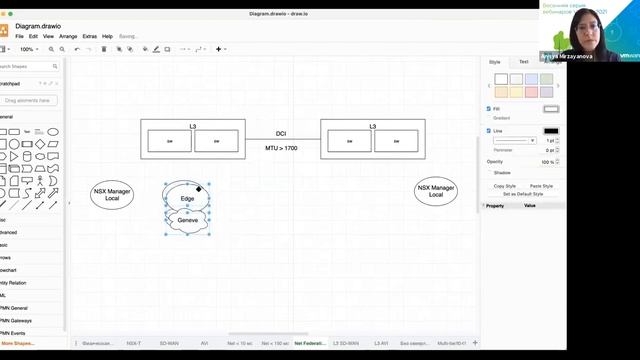640x360 pixels.
Task: Click Copy Style button
Action: pyautogui.click(x=505, y=186)
